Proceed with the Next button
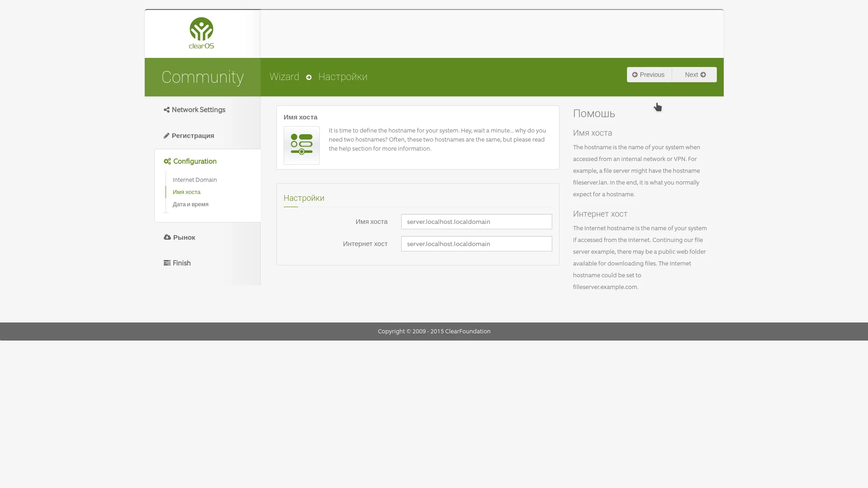 (694, 75)
